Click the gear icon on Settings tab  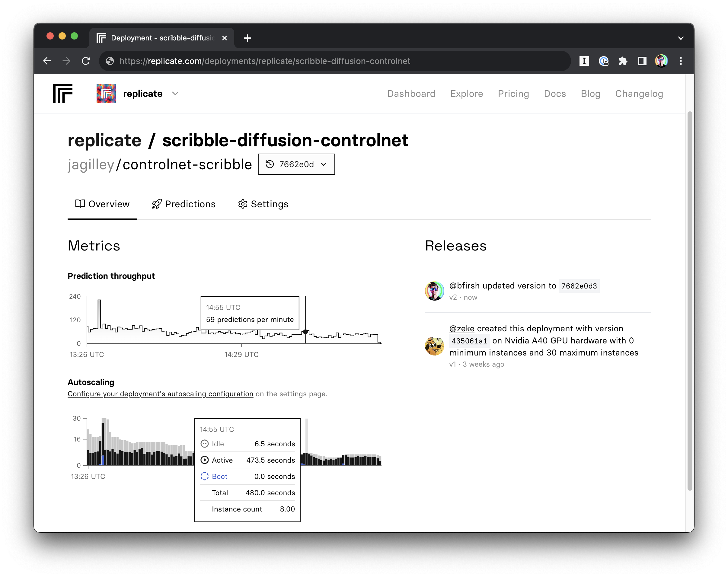tap(242, 204)
